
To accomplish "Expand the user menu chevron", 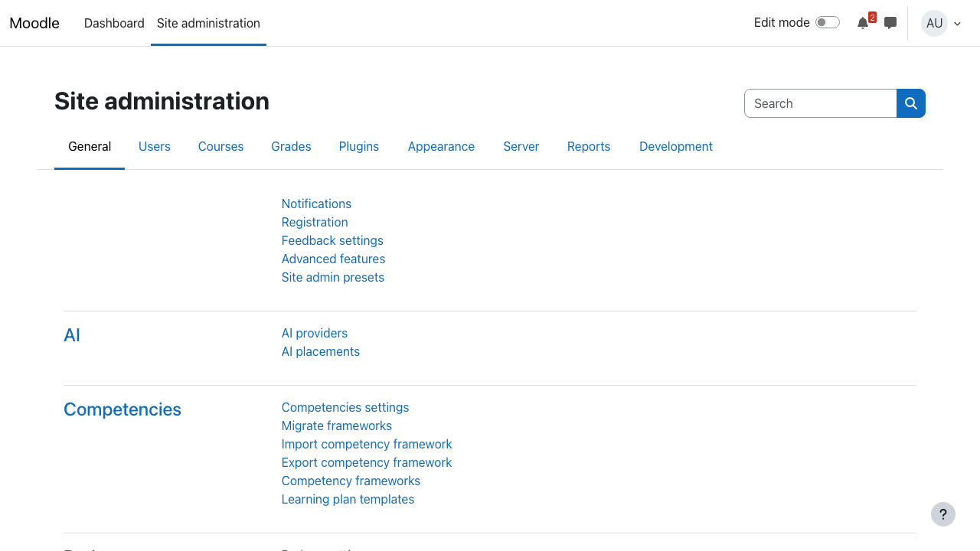I will tap(957, 24).
